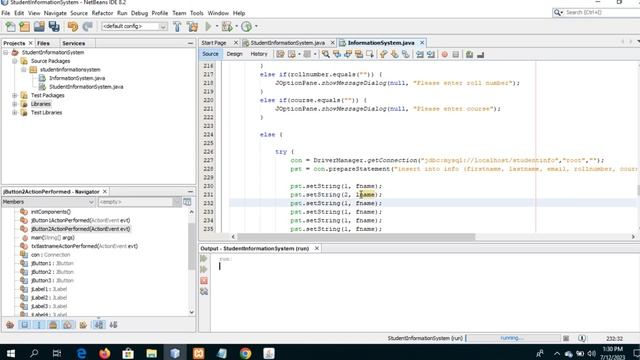Viewport: 640px width, 360px height.
Task: Open the Source menu
Action: [x=79, y=13]
